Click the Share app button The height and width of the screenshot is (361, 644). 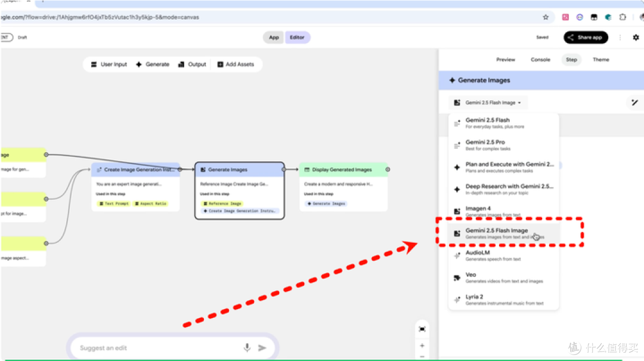pyautogui.click(x=586, y=38)
